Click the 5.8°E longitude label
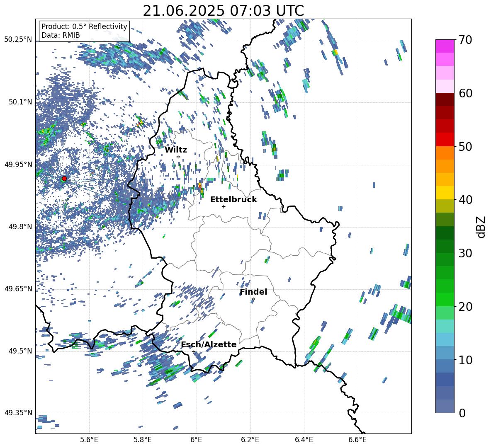 point(143,440)
